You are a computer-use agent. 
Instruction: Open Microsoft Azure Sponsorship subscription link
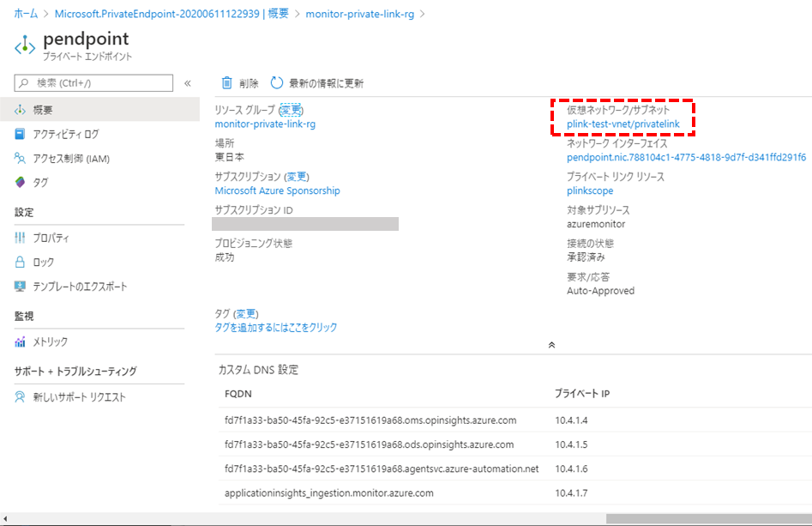[278, 190]
